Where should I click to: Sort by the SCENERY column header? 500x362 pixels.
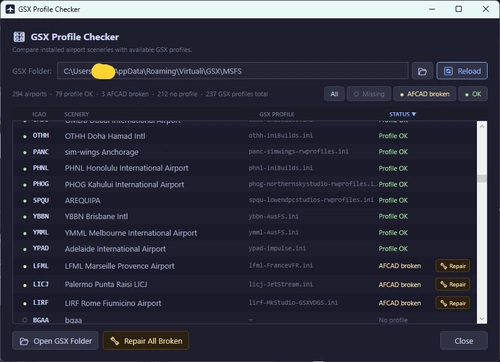77,114
